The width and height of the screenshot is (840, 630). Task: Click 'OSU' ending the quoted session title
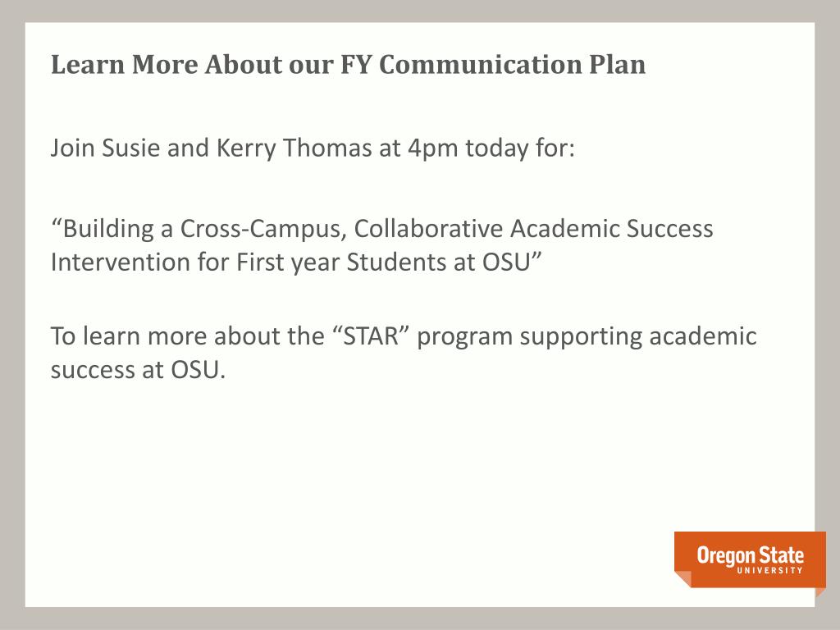(506, 262)
